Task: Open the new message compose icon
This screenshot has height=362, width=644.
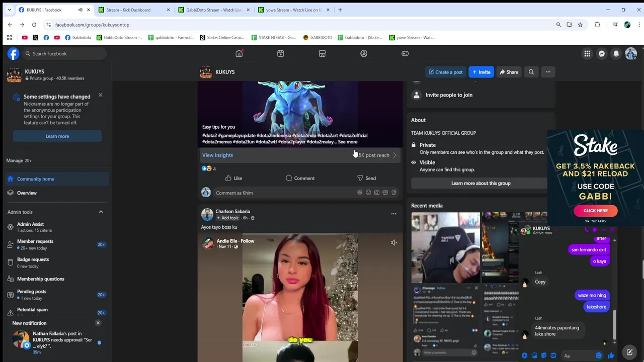Action: pyautogui.click(x=629, y=352)
